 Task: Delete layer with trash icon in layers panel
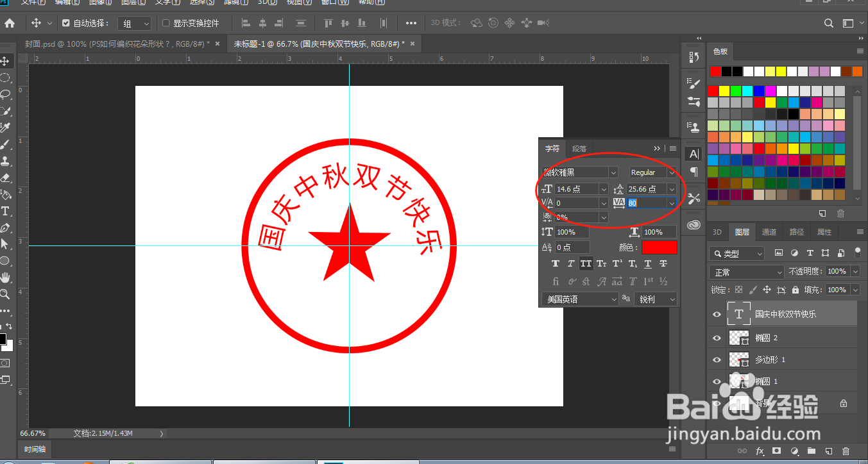click(846, 451)
